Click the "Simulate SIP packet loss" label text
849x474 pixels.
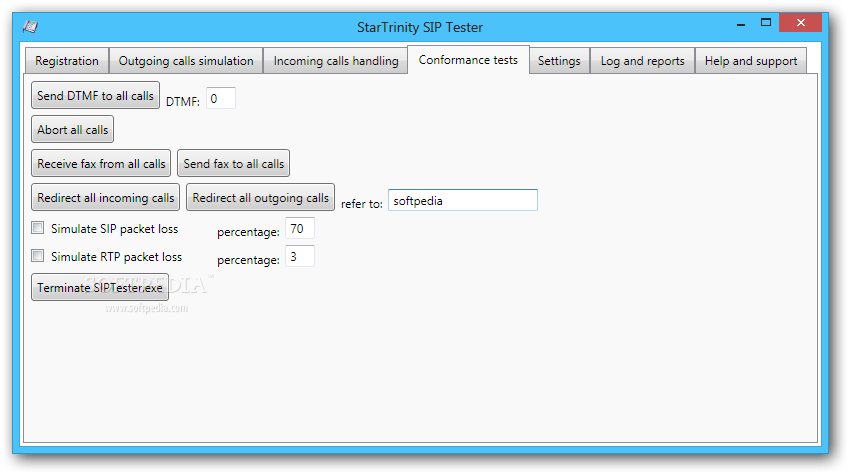(114, 229)
